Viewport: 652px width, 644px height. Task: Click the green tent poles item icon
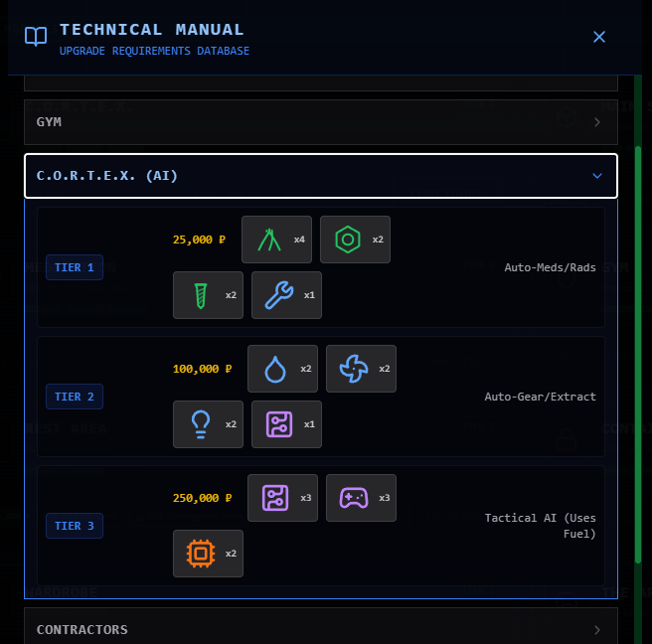point(267,240)
